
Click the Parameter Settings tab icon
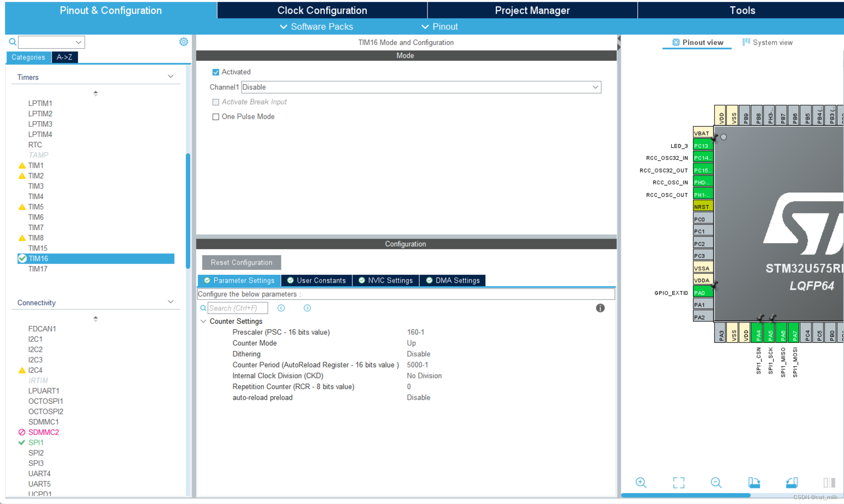(207, 280)
